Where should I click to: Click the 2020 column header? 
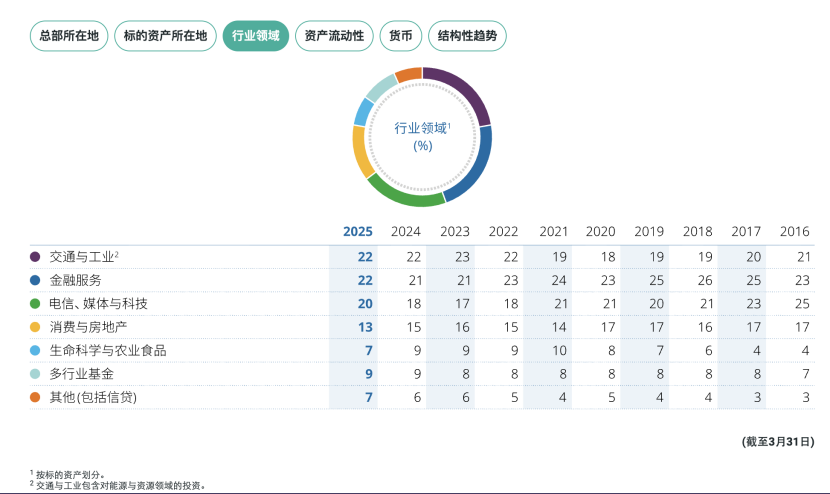point(600,231)
